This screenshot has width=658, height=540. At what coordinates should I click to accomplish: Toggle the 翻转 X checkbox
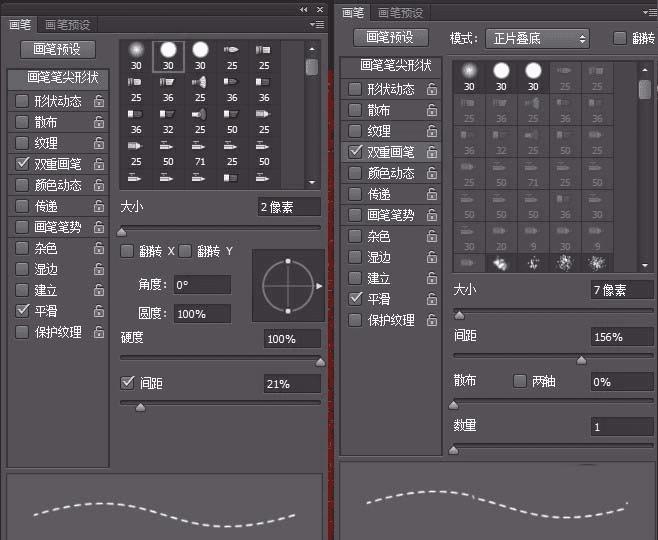pyautogui.click(x=127, y=251)
